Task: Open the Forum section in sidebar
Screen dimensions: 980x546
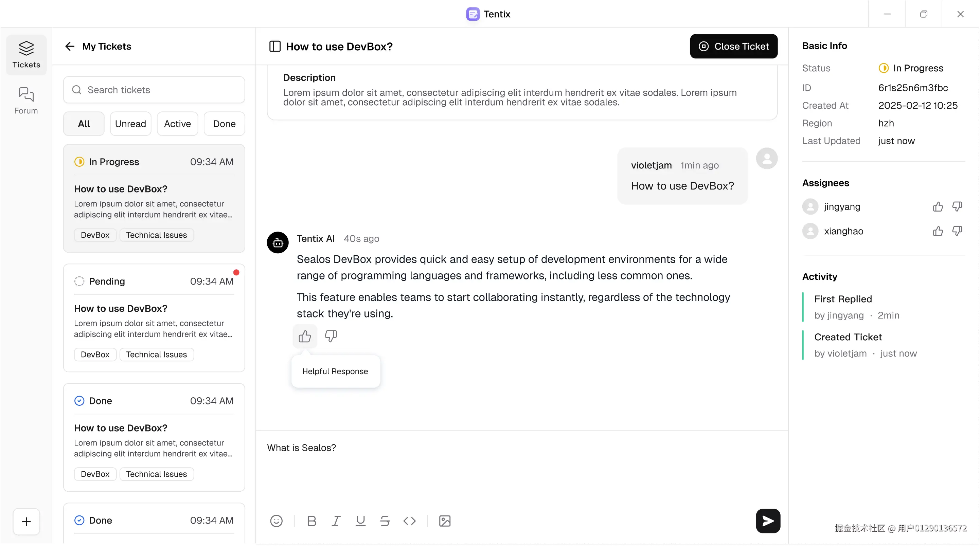Action: [x=26, y=101]
